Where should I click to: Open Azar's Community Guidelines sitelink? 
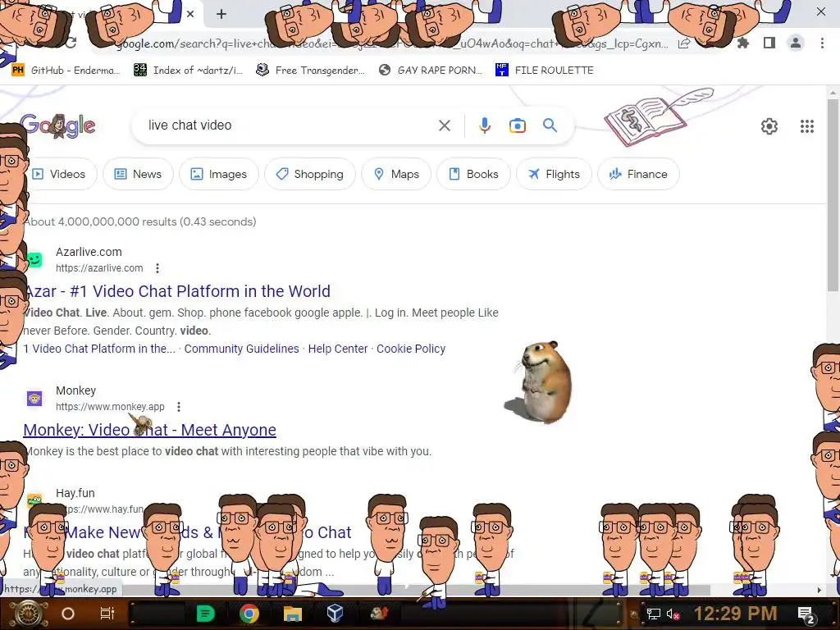pyautogui.click(x=242, y=349)
